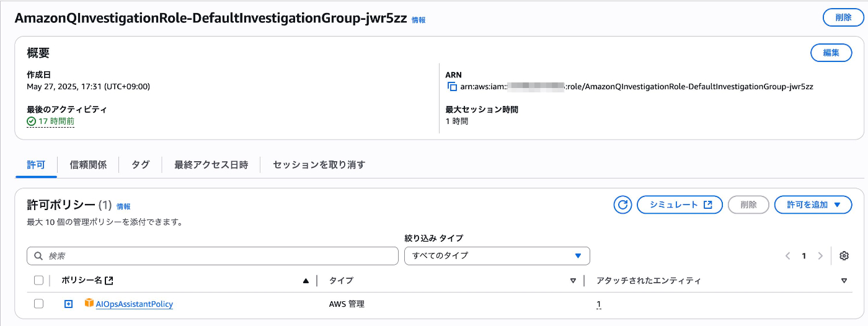Image resolution: width=868 pixels, height=326 pixels.
Task: Expand the AIOpsAssistantPolicy row with the plus
Action: (x=69, y=304)
